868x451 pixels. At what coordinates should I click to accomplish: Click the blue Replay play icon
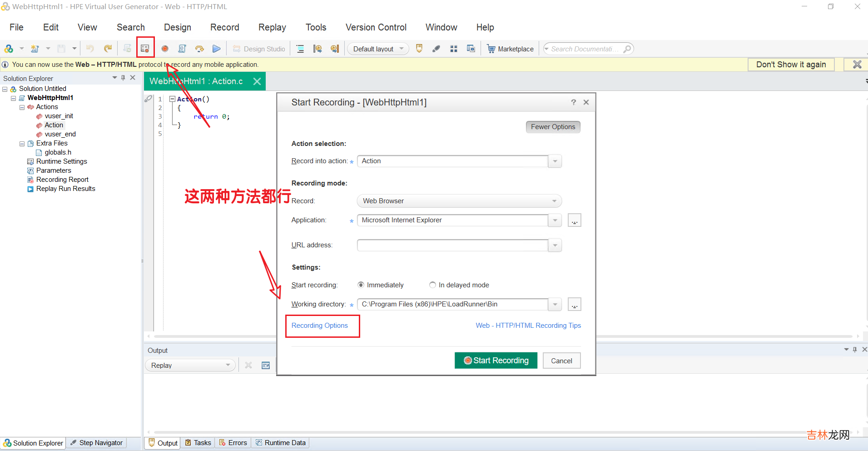(217, 49)
